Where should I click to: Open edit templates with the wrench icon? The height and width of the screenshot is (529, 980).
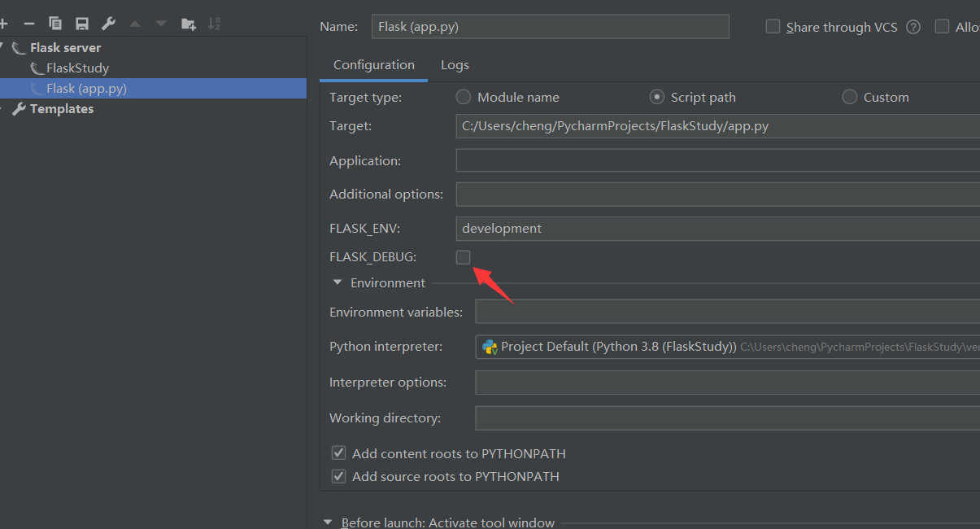[107, 23]
